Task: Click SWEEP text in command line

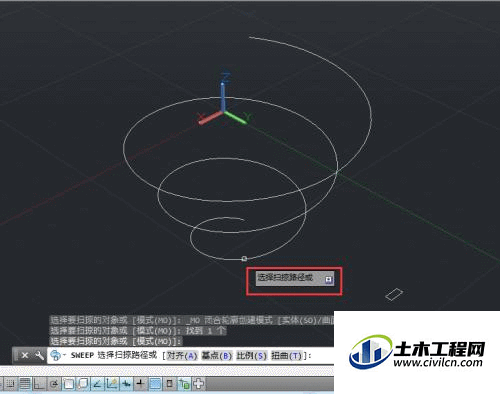Action: pyautogui.click(x=82, y=355)
